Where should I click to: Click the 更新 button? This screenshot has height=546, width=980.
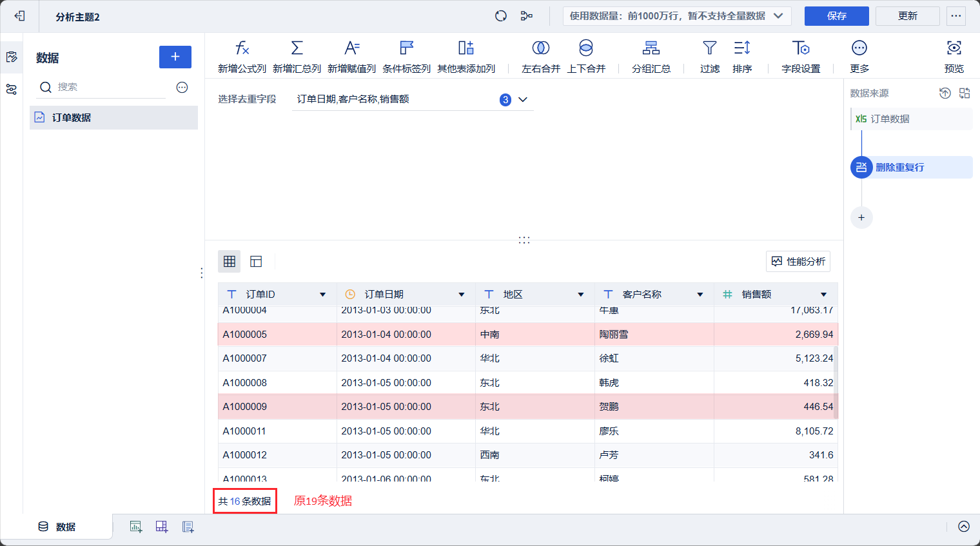click(908, 16)
